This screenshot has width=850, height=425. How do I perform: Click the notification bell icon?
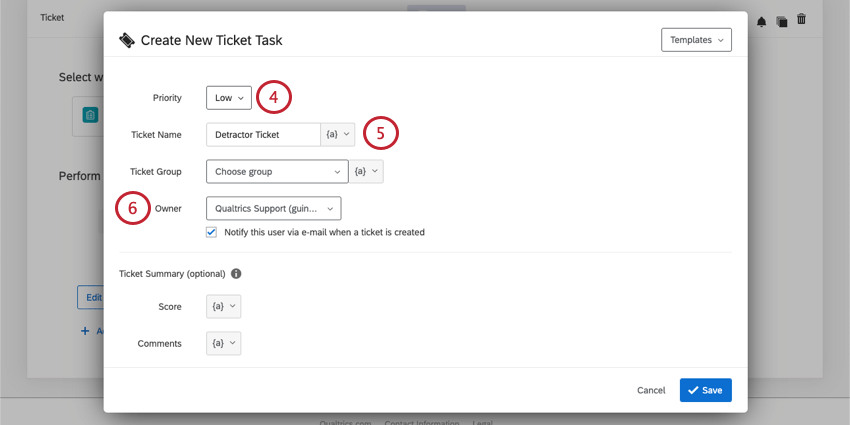762,21
